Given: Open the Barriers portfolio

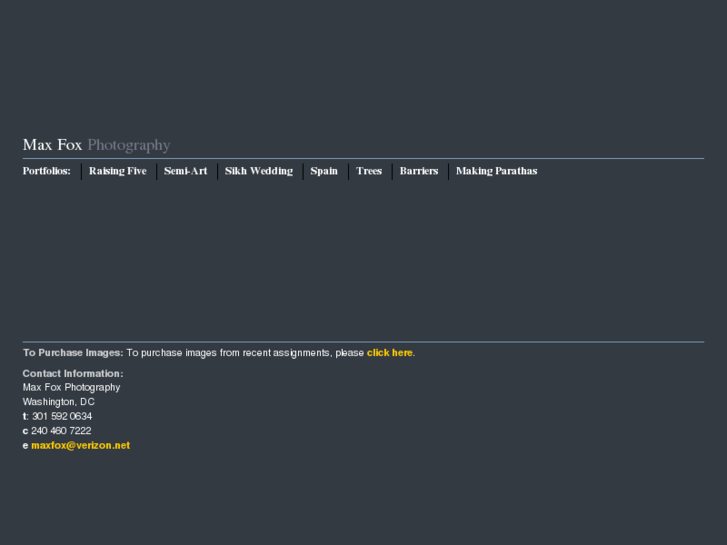Looking at the screenshot, I should 419,171.
